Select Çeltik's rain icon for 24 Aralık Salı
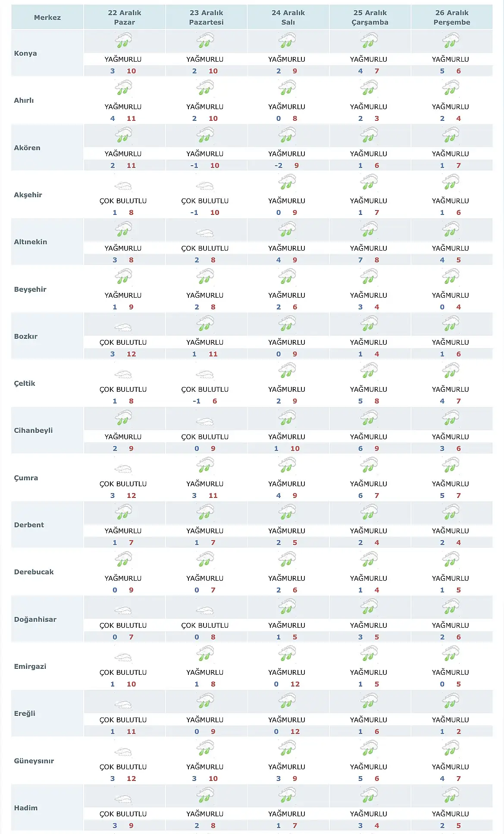The width and height of the screenshot is (504, 834). [287, 371]
